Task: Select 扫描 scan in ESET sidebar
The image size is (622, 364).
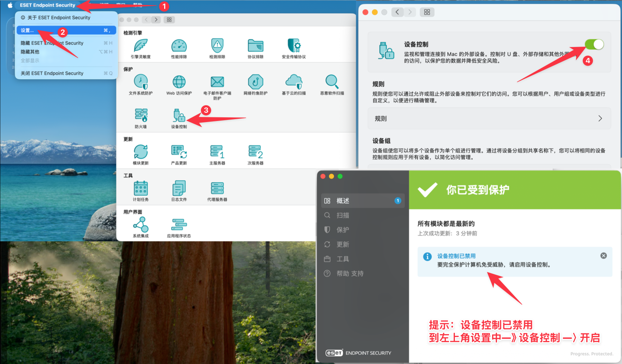Action: coord(363,215)
